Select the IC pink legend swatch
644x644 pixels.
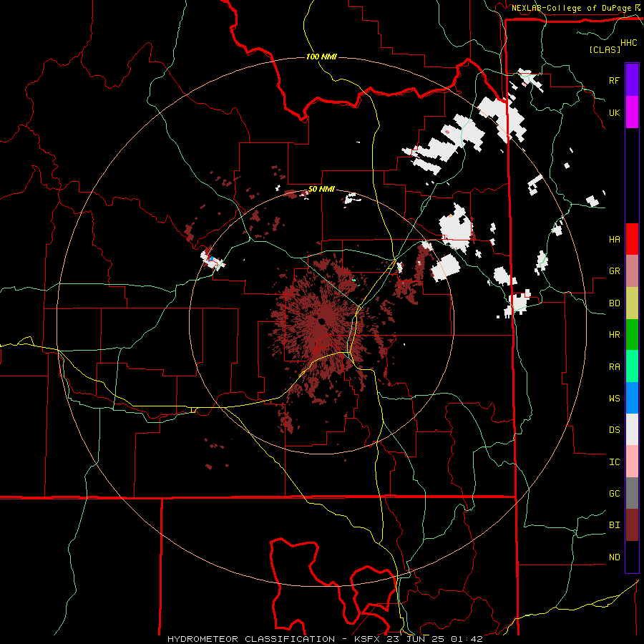coord(632,462)
